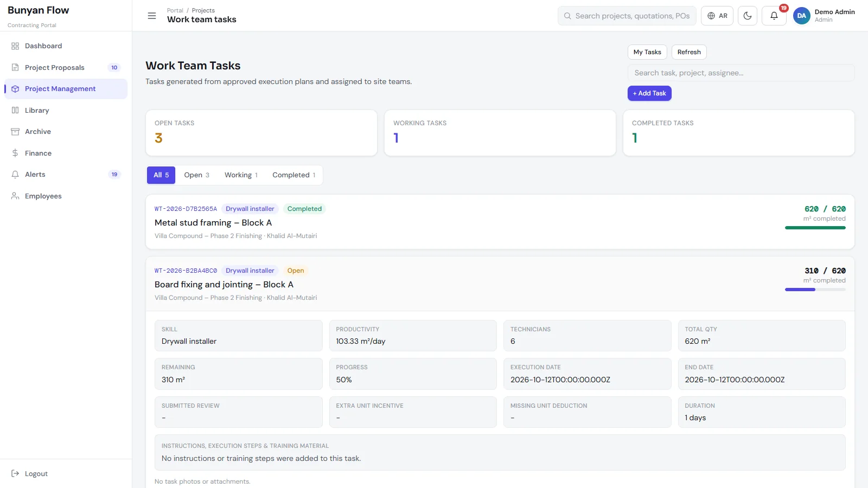Click the Refresh button
Image resolution: width=868 pixels, height=488 pixels.
tap(689, 52)
